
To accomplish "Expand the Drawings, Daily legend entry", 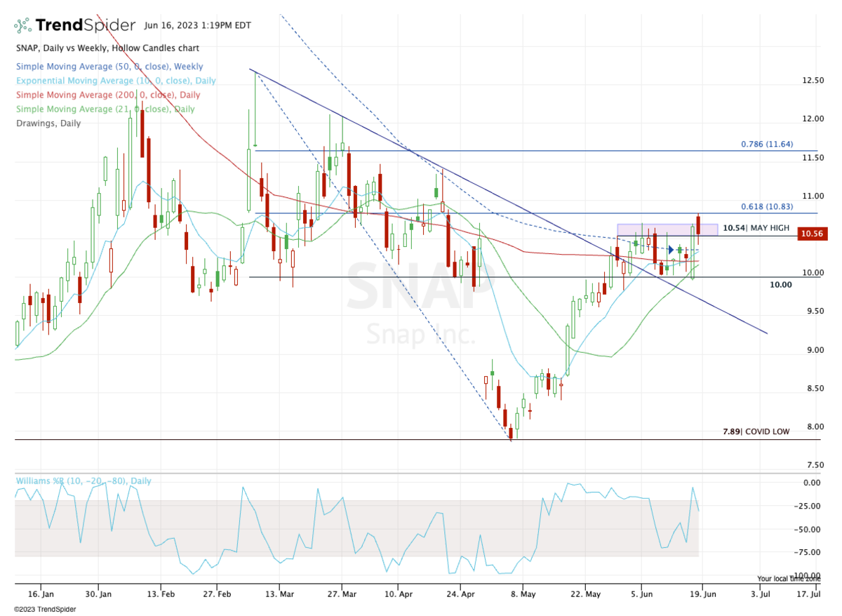I will [48, 123].
